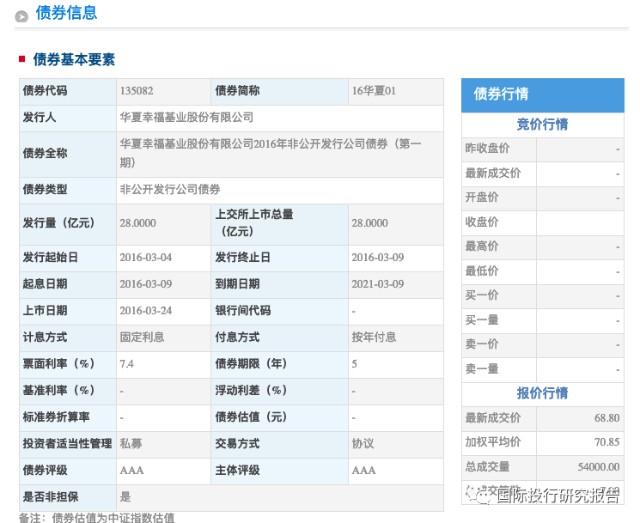The height and width of the screenshot is (523, 640).
Task: Click the red square bullet before 债券基本要素
Action: pyautogui.click(x=22, y=59)
